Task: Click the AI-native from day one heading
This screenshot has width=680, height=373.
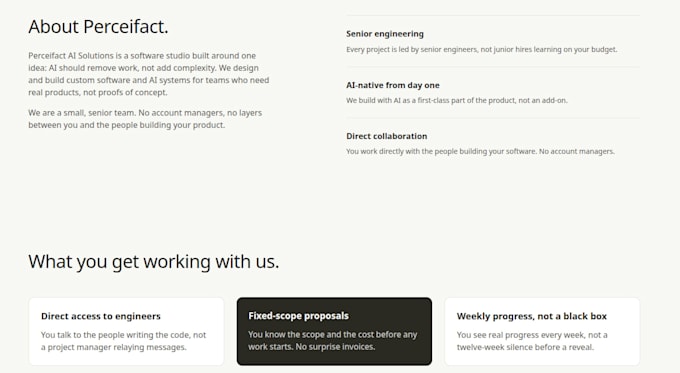Action: 392,85
